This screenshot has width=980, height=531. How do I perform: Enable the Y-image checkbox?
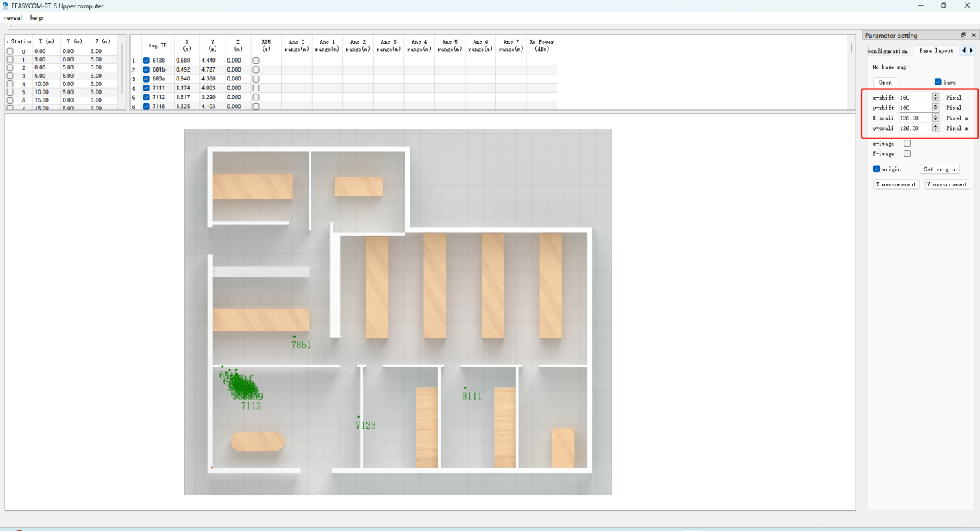coord(907,153)
